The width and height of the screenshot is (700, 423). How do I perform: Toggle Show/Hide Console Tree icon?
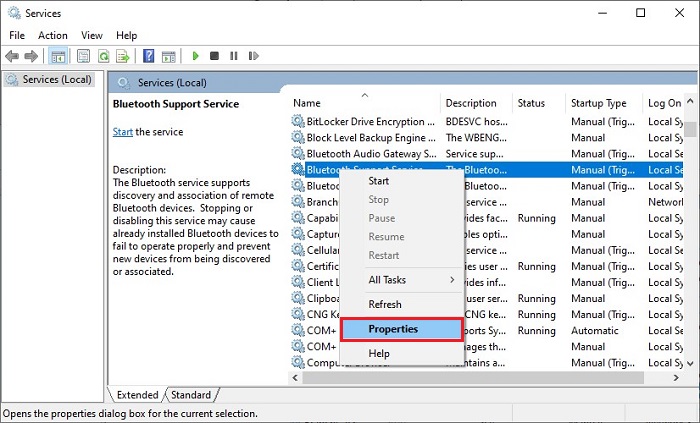click(58, 56)
